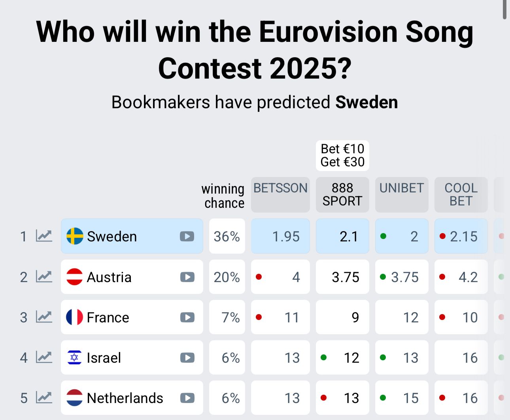This screenshot has width=510, height=420.
Task: Open the Unibet bookmaker header
Action: coord(402,188)
